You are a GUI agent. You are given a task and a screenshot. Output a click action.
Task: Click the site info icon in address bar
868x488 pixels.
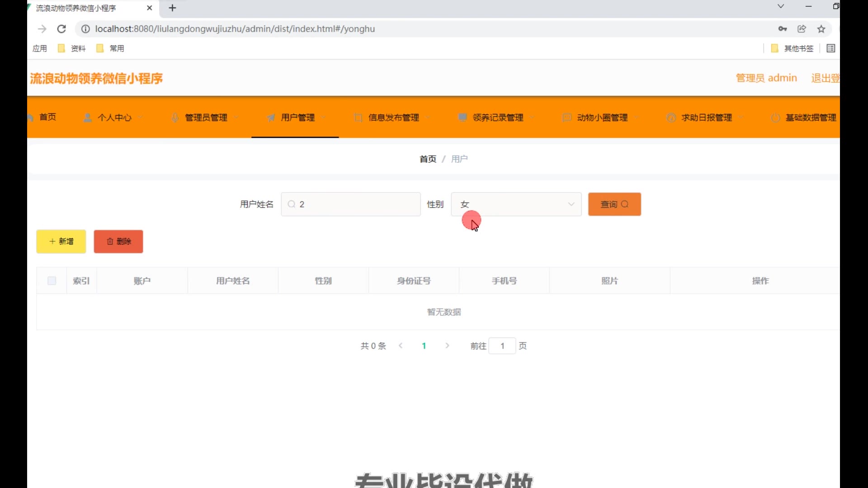pyautogui.click(x=85, y=29)
